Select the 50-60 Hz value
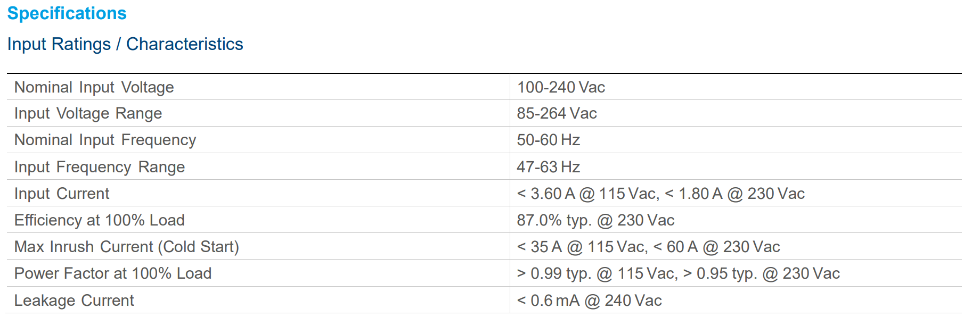This screenshot has height=317, width=980. (x=548, y=140)
